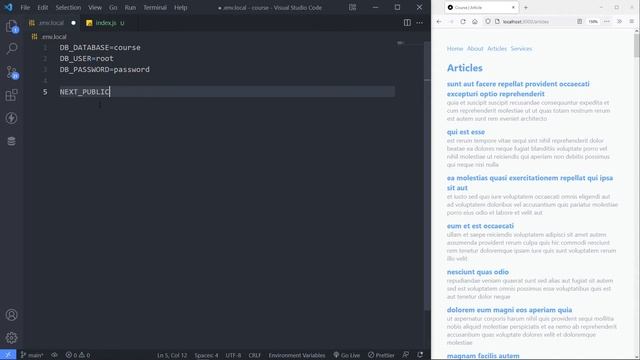Open the Edit menu
Image resolution: width=640 pixels, height=360 pixels.
(x=42, y=7)
